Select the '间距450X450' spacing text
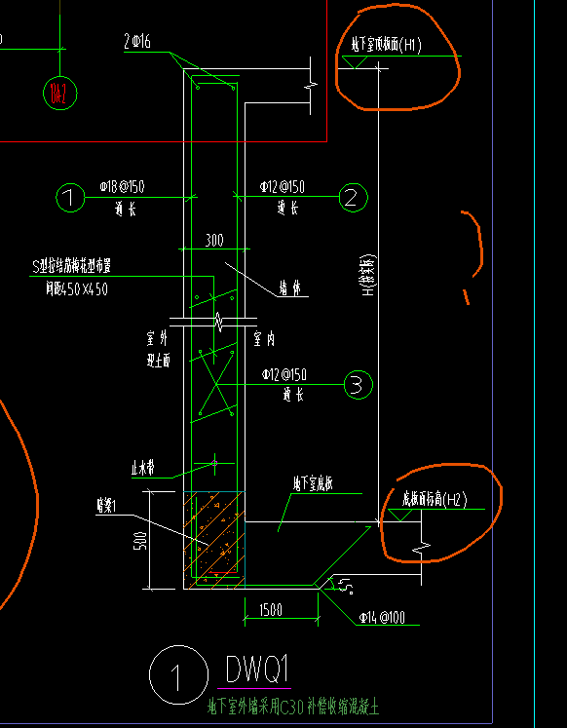This screenshot has width=567, height=728. pyautogui.click(x=77, y=289)
